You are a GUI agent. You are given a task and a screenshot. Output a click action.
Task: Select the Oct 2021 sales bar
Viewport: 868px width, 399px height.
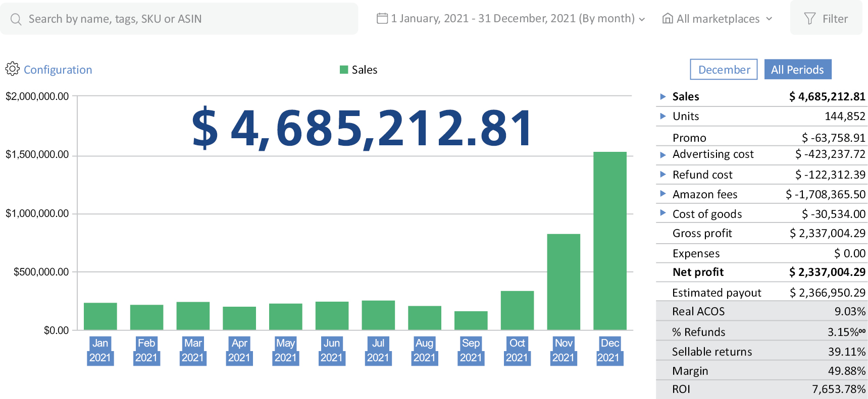(x=517, y=310)
